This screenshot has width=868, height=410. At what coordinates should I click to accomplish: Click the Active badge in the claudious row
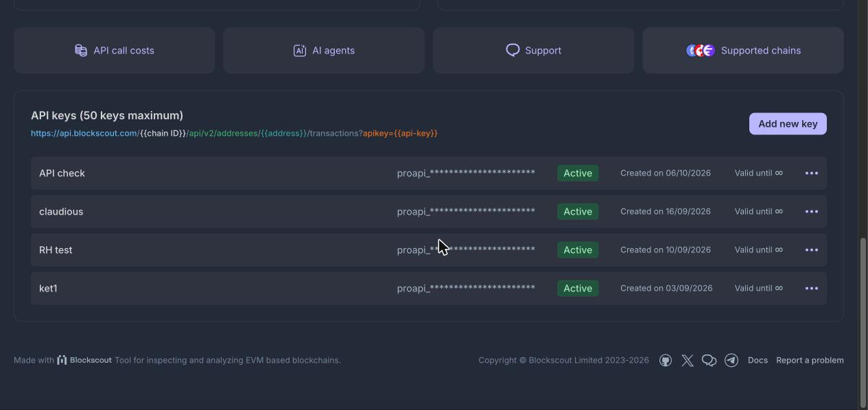[578, 211]
